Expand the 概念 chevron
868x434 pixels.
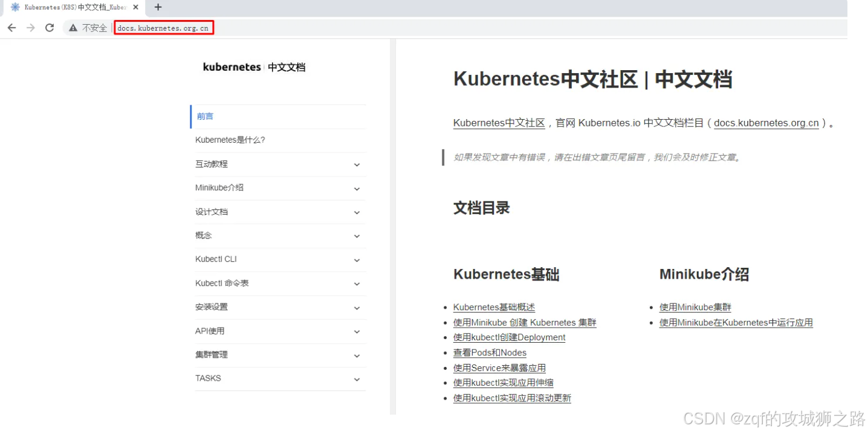click(x=357, y=236)
